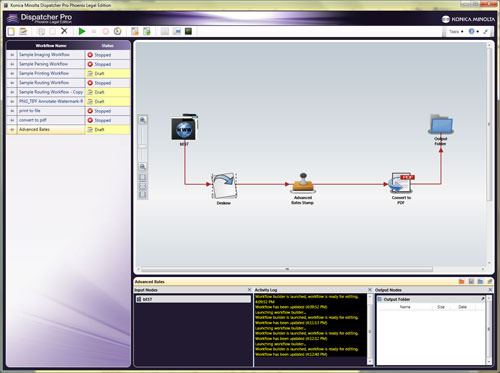The image size is (500, 373).
Task: Click the scheduler clock icon in toolbar
Action: coord(117,31)
